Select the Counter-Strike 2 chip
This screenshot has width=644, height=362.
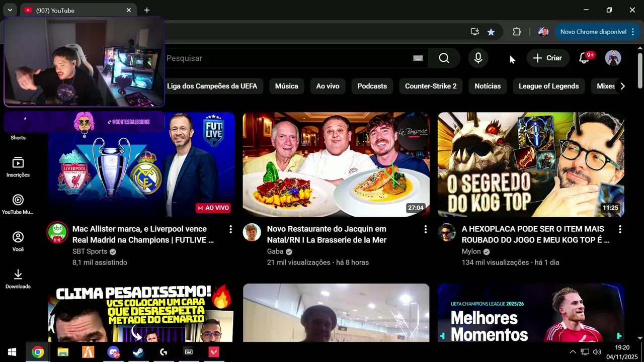[431, 86]
